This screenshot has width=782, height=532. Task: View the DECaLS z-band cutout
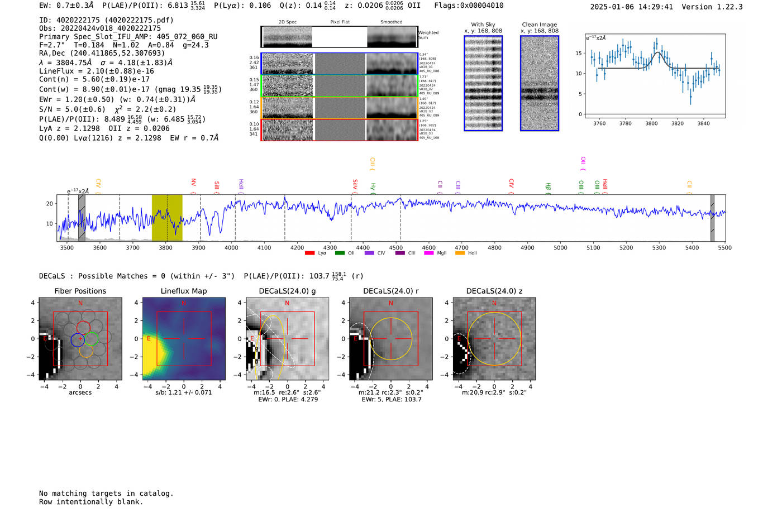click(x=494, y=339)
